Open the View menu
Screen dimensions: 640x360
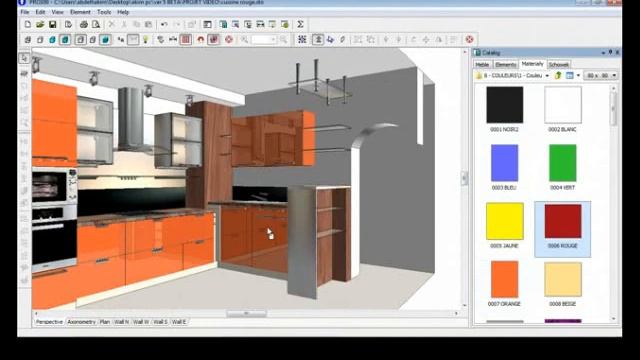coord(57,12)
